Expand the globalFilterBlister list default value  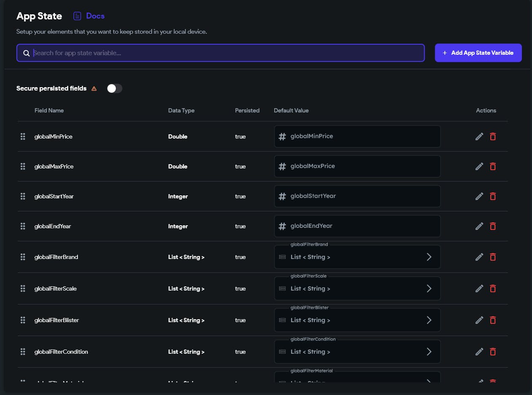pyautogui.click(x=429, y=320)
